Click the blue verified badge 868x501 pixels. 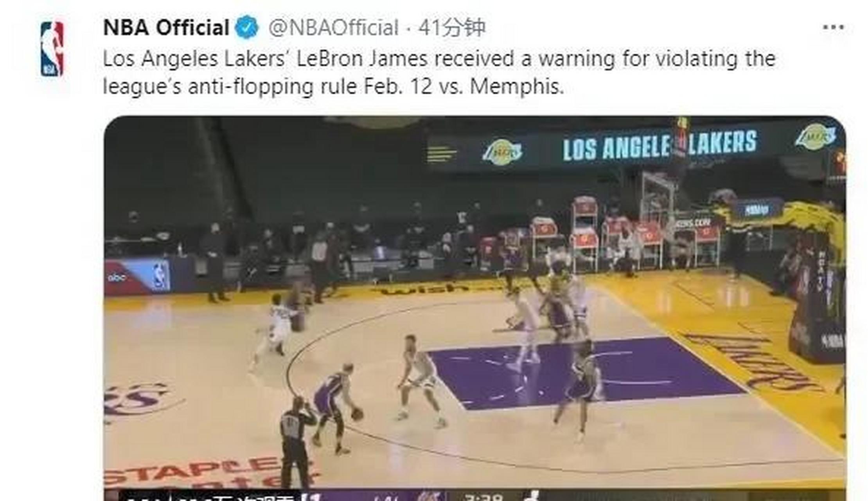tap(246, 27)
